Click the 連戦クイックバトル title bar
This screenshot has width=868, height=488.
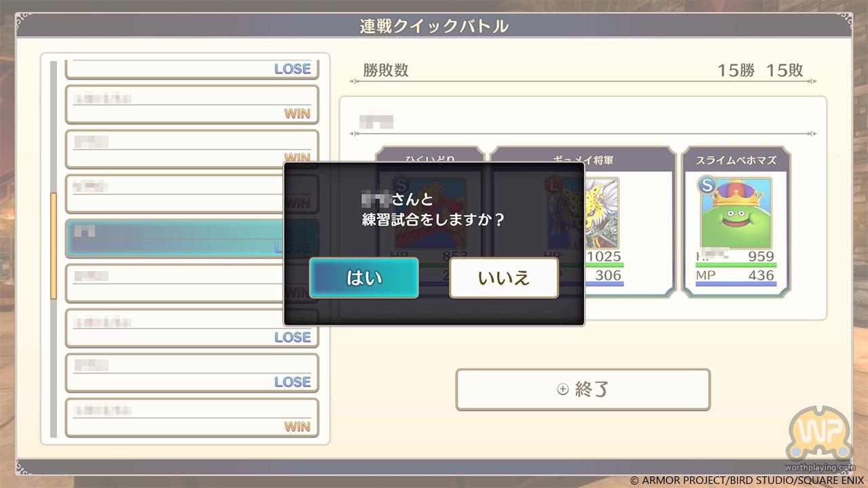click(x=434, y=26)
